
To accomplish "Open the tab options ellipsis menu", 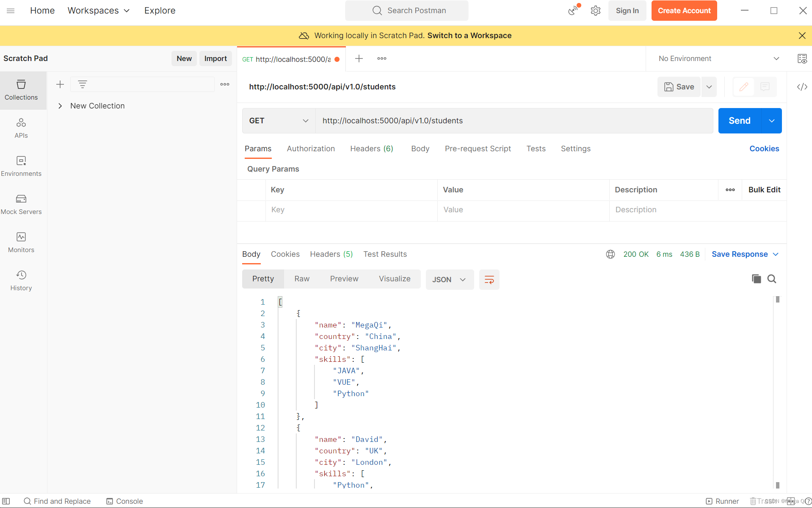I will coord(382,58).
